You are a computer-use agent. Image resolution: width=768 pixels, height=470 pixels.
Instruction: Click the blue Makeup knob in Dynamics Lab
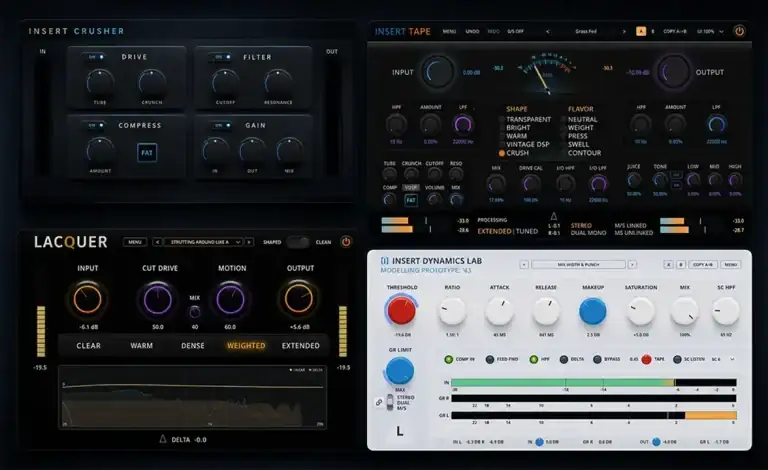(593, 311)
